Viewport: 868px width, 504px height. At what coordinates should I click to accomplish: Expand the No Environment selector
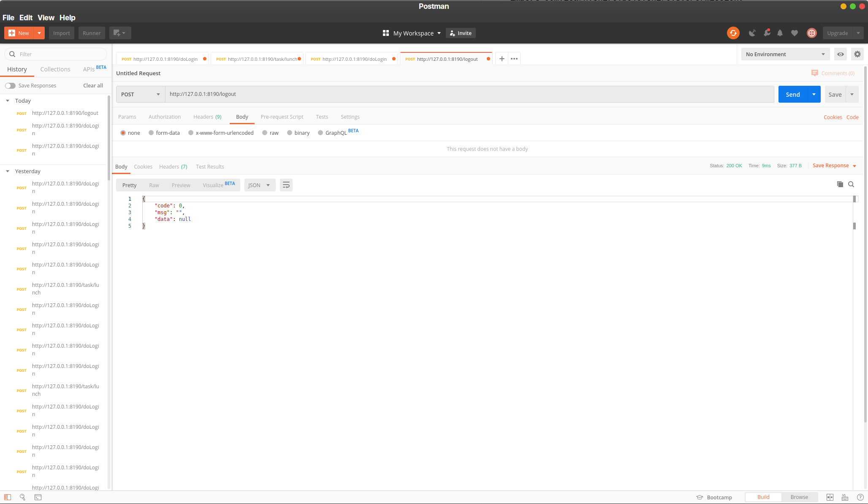(785, 54)
